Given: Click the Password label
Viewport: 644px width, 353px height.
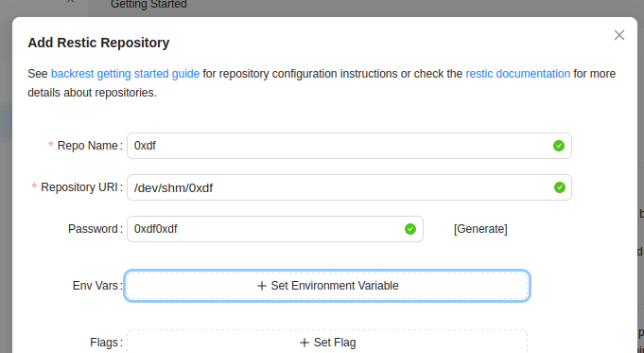Looking at the screenshot, I should [x=93, y=229].
